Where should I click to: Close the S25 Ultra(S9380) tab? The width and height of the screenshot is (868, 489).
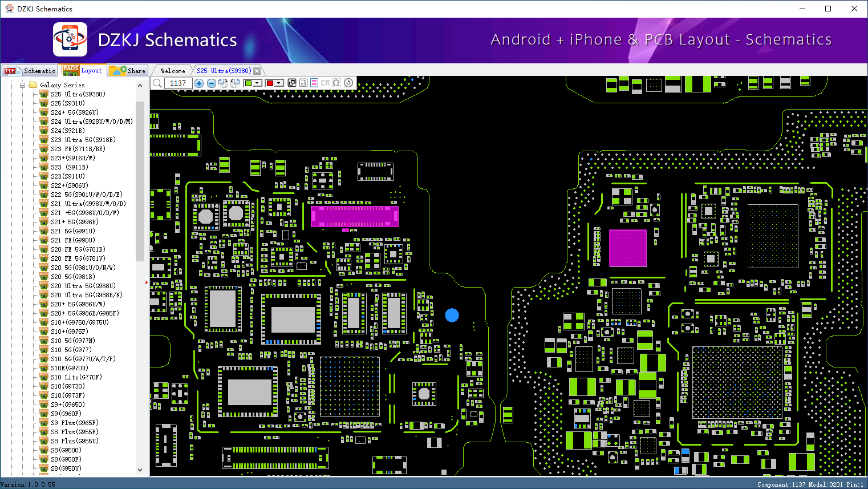(x=257, y=71)
